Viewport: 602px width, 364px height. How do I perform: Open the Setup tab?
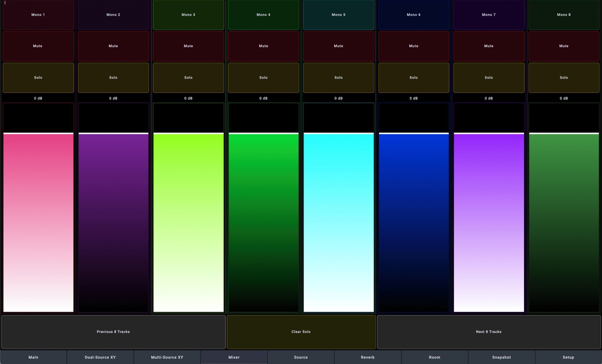[568, 357]
